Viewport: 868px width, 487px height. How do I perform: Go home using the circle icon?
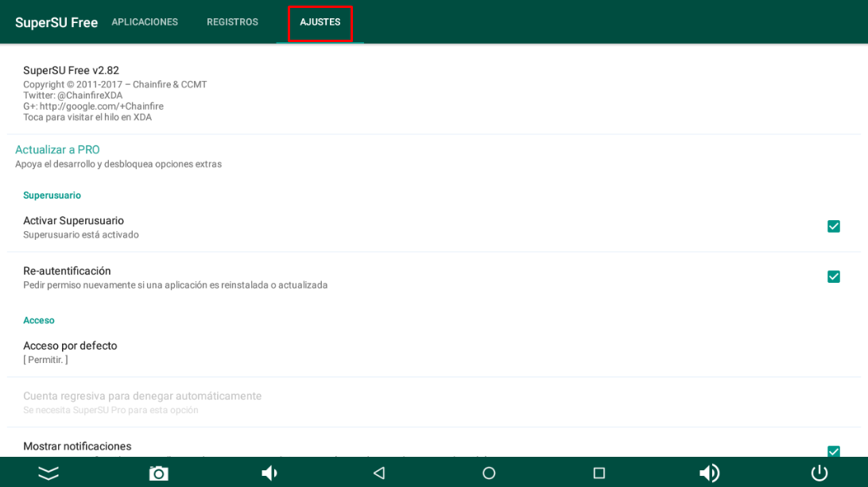[x=489, y=473]
